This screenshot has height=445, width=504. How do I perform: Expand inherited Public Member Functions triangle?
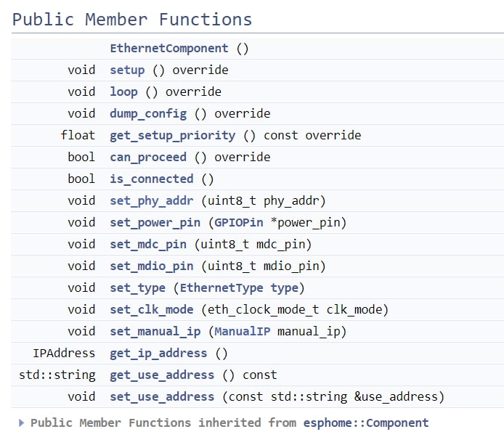click(x=22, y=423)
